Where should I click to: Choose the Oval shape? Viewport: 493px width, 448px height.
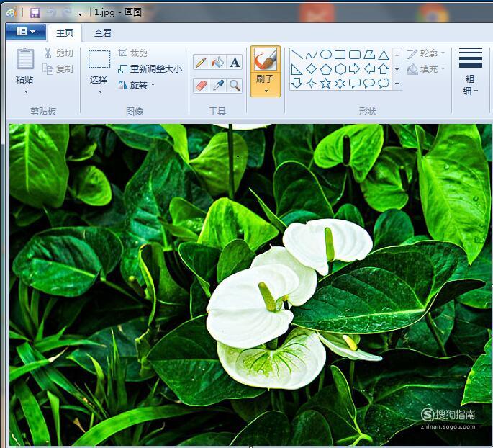[x=326, y=55]
